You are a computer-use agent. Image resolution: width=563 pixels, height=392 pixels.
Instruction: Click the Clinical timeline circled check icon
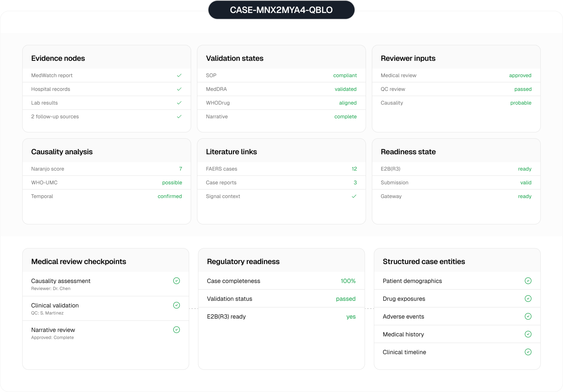pos(528,352)
